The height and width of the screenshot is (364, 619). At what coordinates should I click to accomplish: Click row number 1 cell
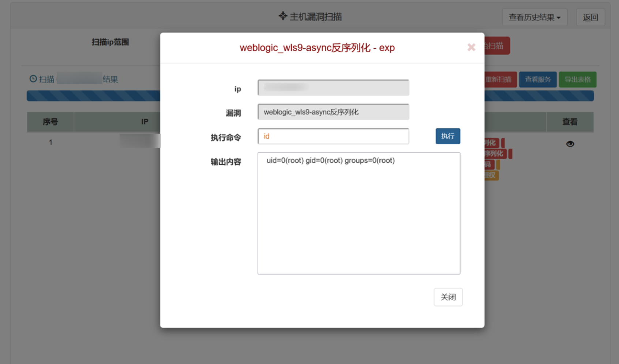[50, 142]
